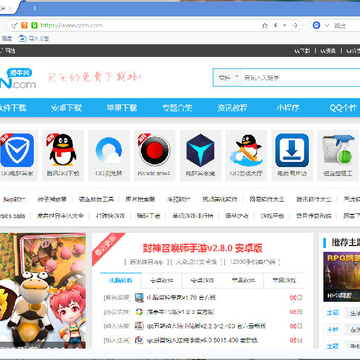
Task: Open the 资讯教程 navigation menu
Action: (232, 108)
